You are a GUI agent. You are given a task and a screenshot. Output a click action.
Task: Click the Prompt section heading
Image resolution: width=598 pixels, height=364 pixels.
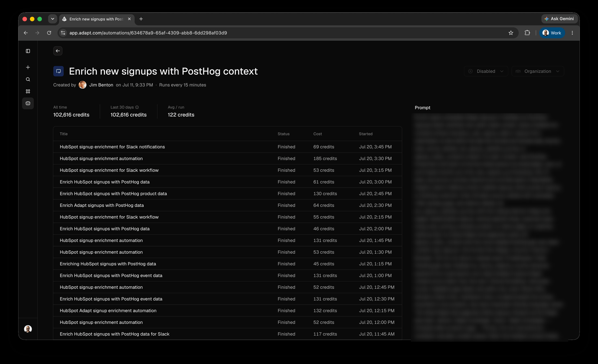[422, 107]
